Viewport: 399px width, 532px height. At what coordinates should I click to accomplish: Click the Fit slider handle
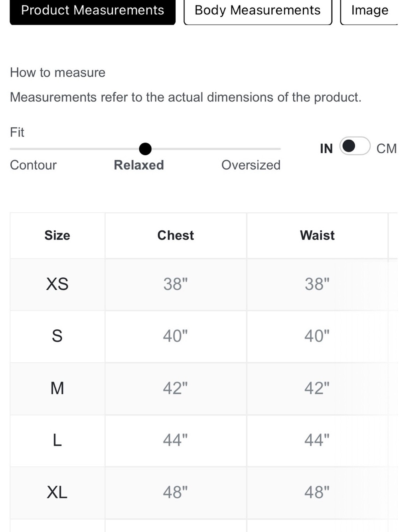point(145,149)
